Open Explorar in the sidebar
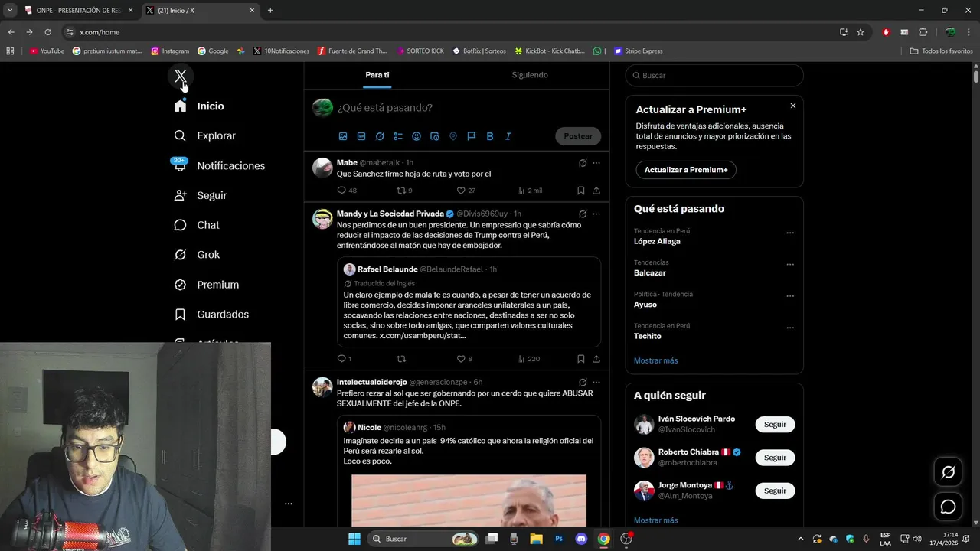 click(204, 135)
